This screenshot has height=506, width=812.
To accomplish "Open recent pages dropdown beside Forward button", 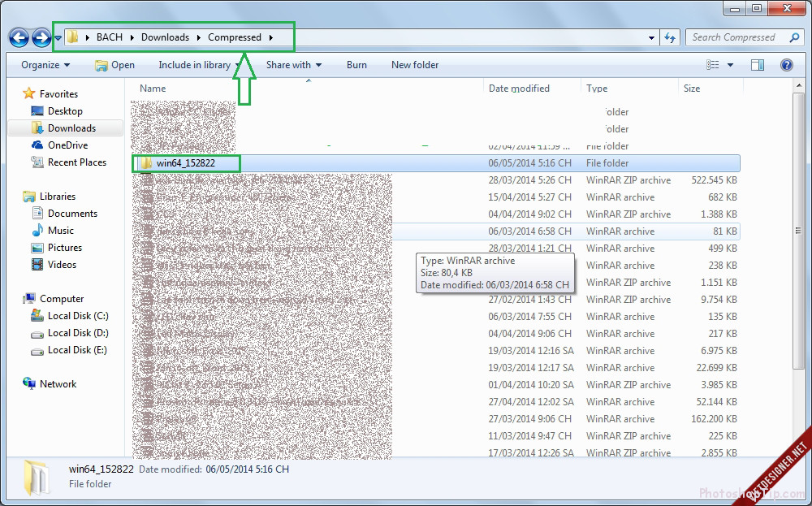I will point(58,38).
